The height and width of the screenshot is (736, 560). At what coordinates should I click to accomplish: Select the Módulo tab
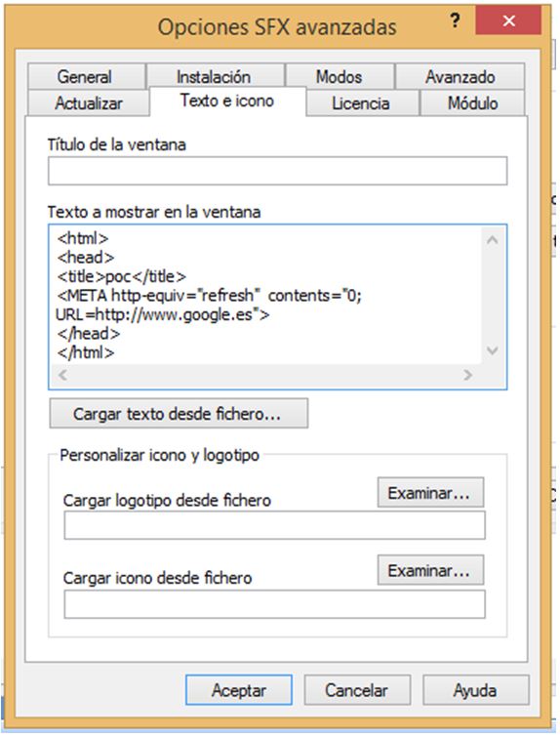coord(472,102)
